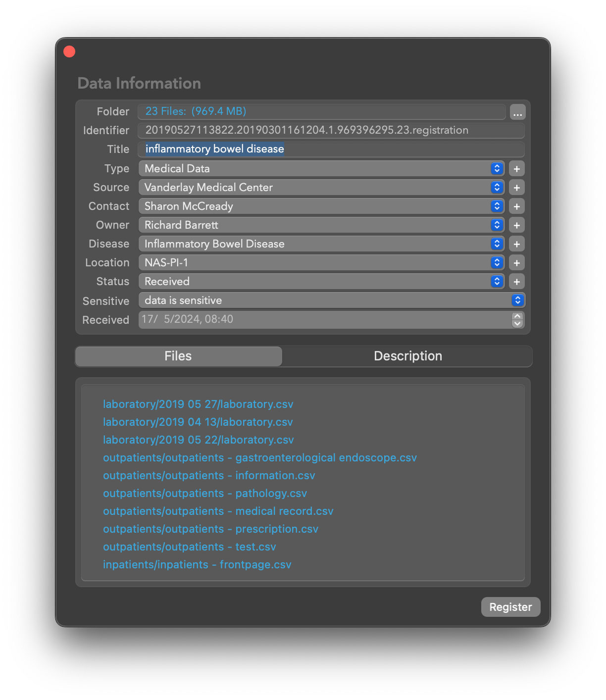The width and height of the screenshot is (606, 700).
Task: Add a new Source with plus icon
Action: [516, 188]
